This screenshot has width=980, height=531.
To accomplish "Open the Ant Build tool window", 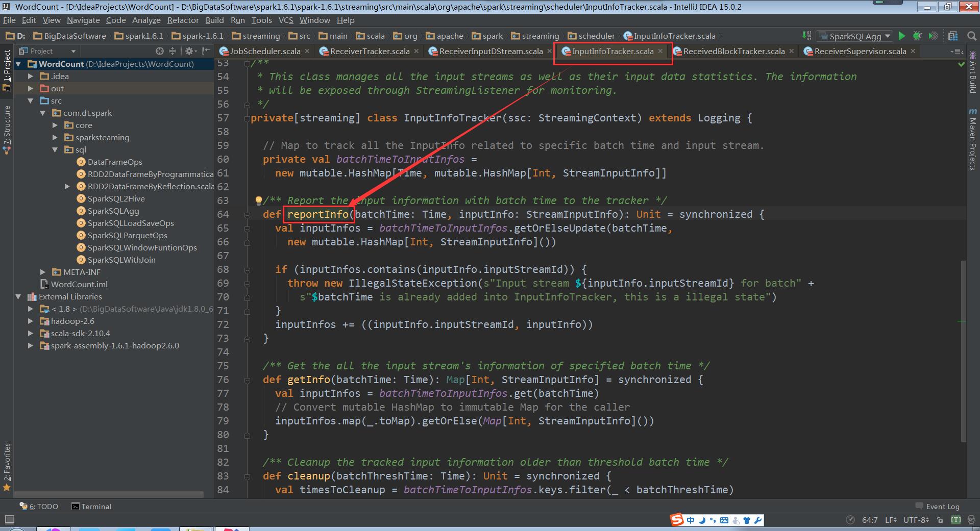I will (x=972, y=72).
